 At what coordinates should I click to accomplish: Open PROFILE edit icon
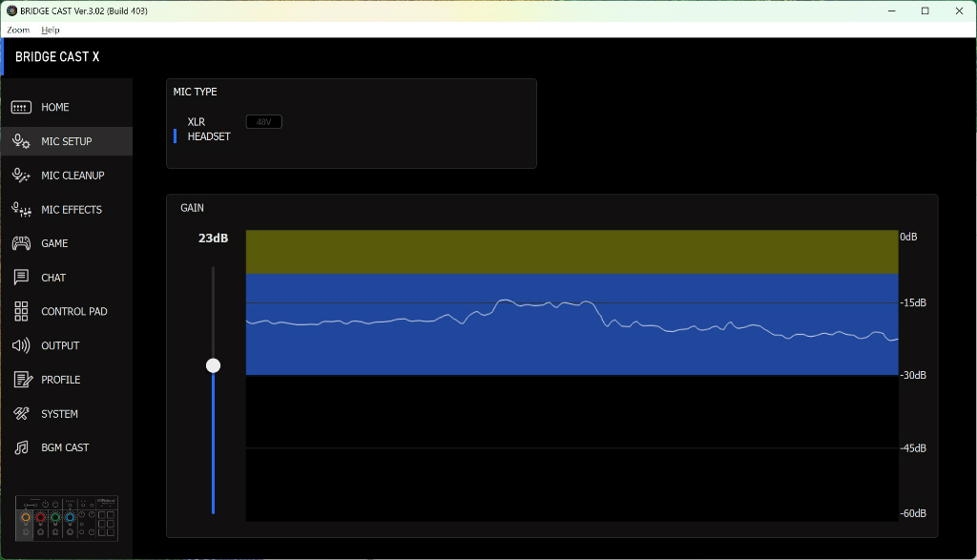pos(23,380)
